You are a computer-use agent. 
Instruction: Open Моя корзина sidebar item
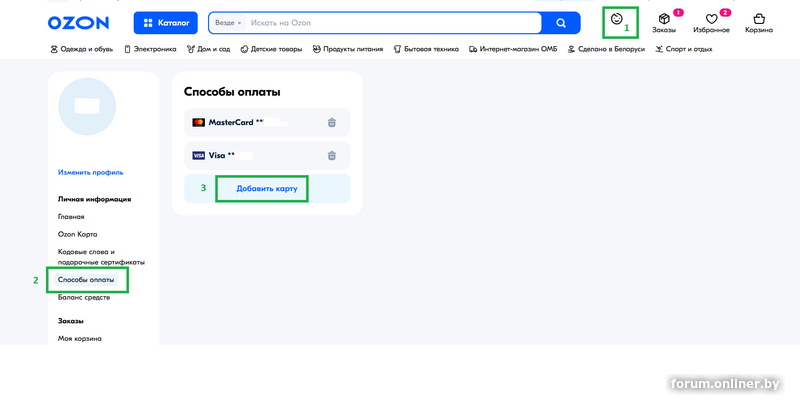(80, 339)
